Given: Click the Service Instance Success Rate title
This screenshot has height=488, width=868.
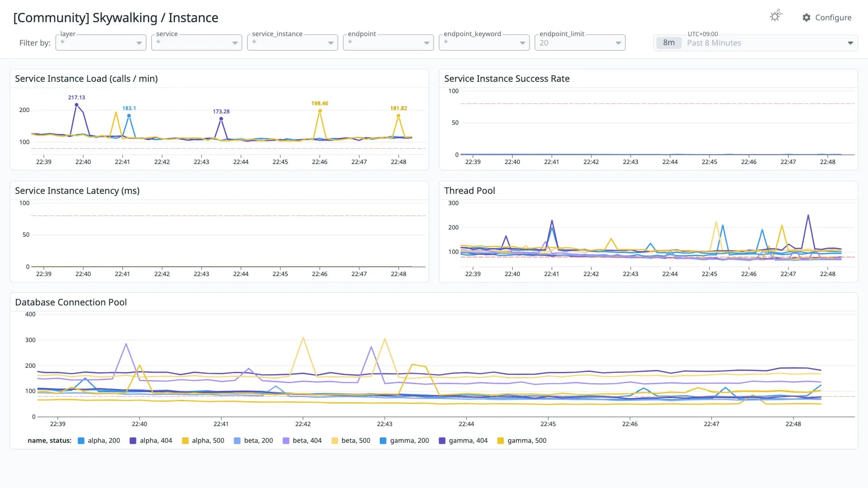Looking at the screenshot, I should [507, 79].
